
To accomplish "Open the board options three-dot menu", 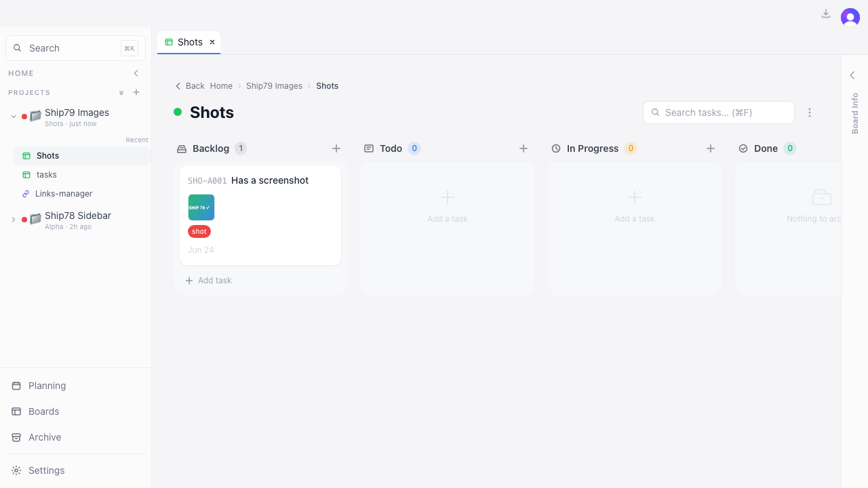I will (810, 113).
